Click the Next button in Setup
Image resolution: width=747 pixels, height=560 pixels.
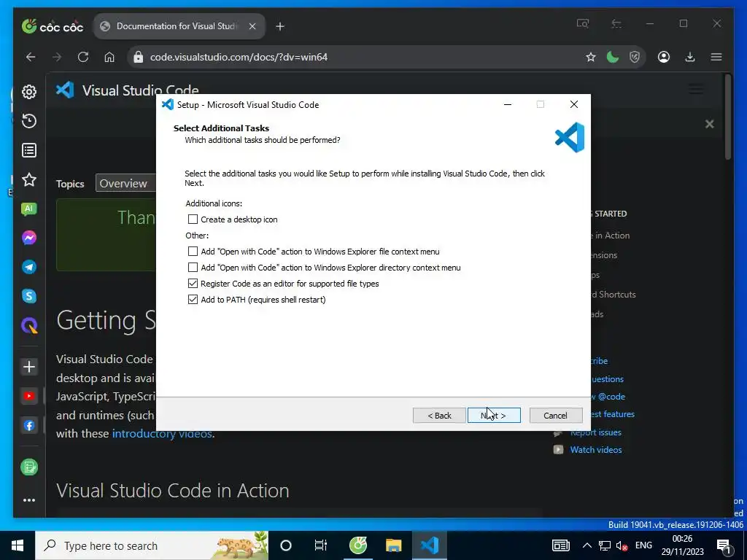(x=494, y=415)
